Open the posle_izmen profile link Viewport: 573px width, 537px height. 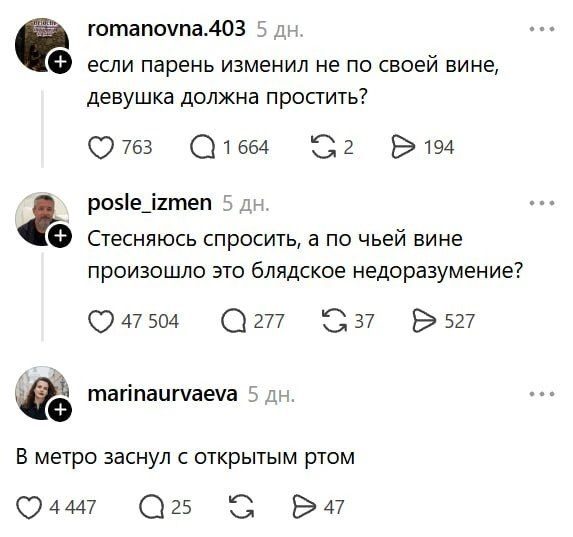click(150, 203)
